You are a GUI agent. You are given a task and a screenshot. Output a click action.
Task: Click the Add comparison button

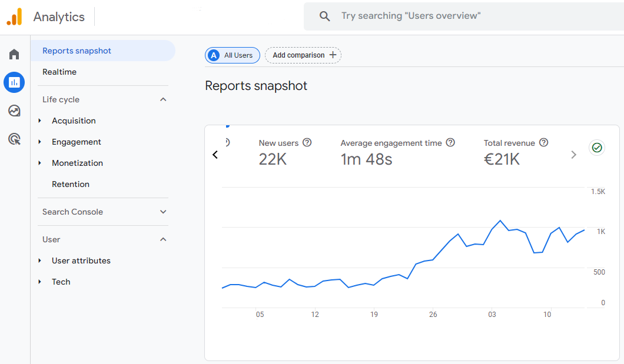pyautogui.click(x=303, y=55)
